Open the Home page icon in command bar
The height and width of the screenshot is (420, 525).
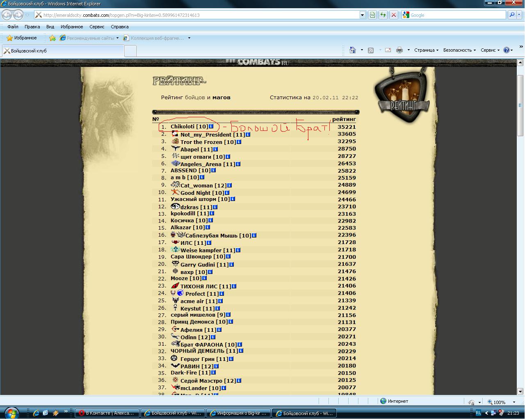(x=352, y=50)
